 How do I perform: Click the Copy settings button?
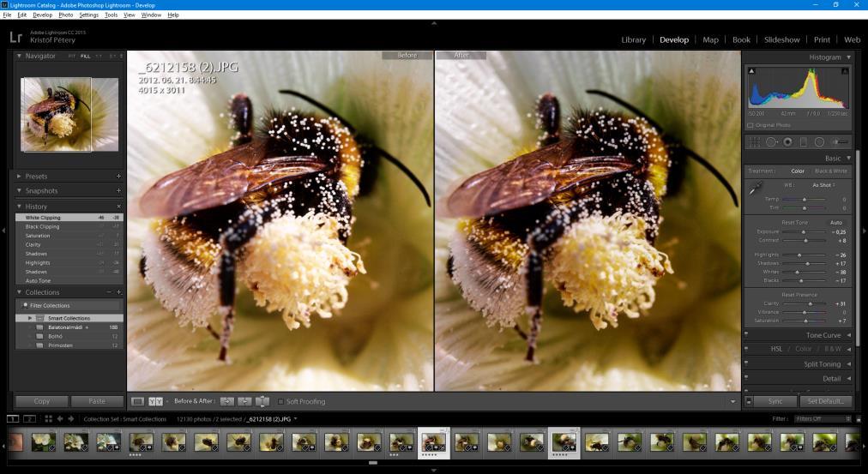click(x=41, y=401)
